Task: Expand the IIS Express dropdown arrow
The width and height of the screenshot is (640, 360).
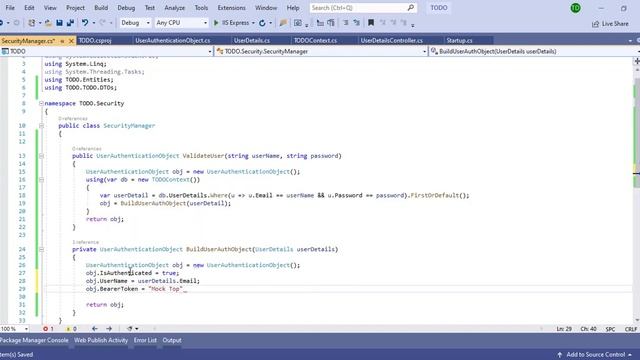Action: click(253, 23)
